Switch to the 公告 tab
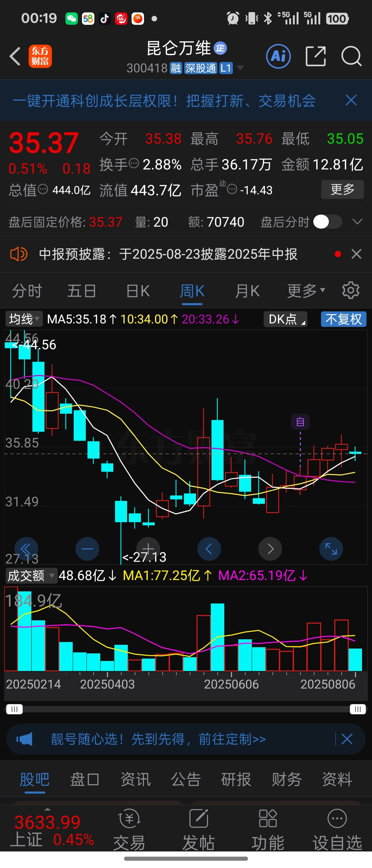 (186, 779)
